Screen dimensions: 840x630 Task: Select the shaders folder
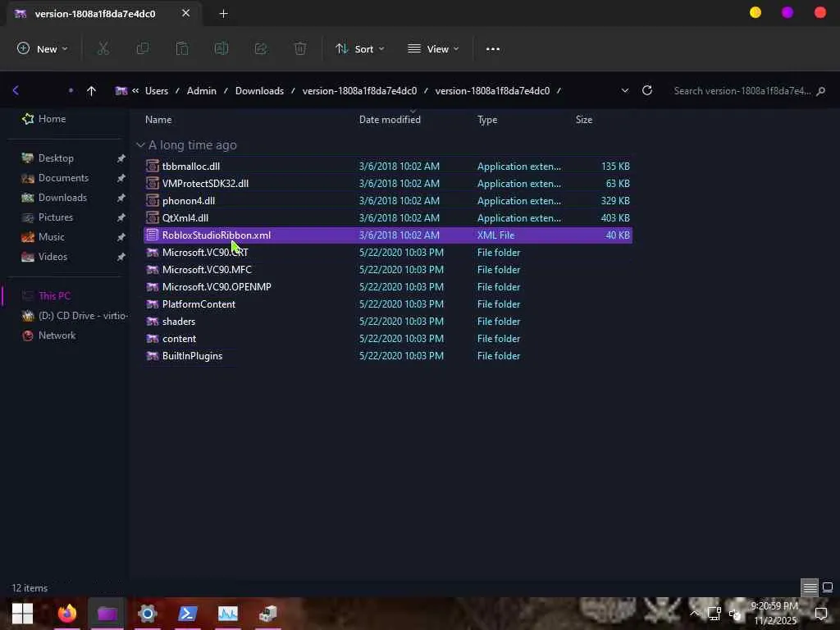coord(388,321)
